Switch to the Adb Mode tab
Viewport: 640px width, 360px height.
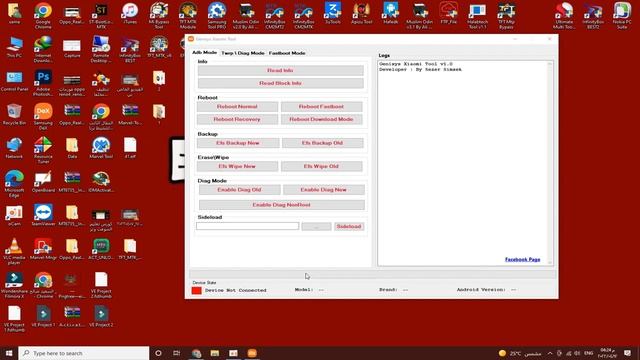(204, 53)
